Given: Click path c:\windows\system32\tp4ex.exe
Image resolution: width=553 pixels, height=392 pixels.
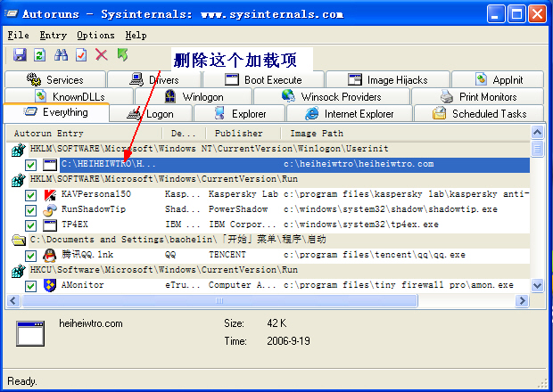Looking at the screenshot, I should click(361, 225).
